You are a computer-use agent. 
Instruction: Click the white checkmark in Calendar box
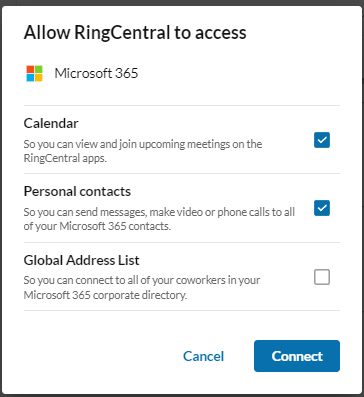coord(322,140)
